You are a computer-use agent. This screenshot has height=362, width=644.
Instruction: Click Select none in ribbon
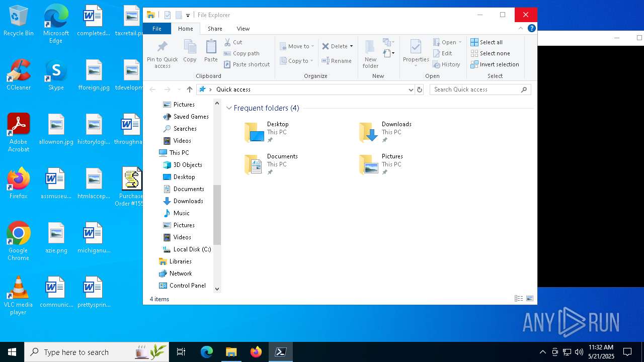coord(490,53)
